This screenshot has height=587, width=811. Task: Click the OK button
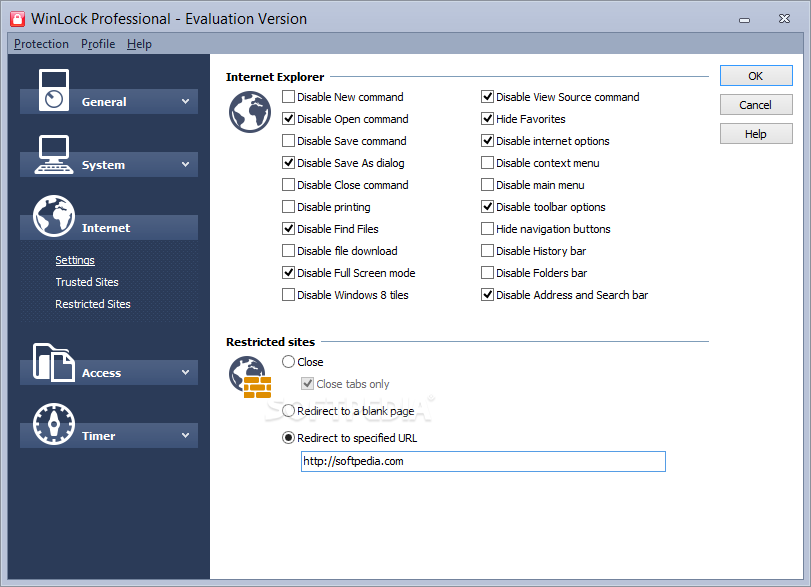click(x=756, y=76)
